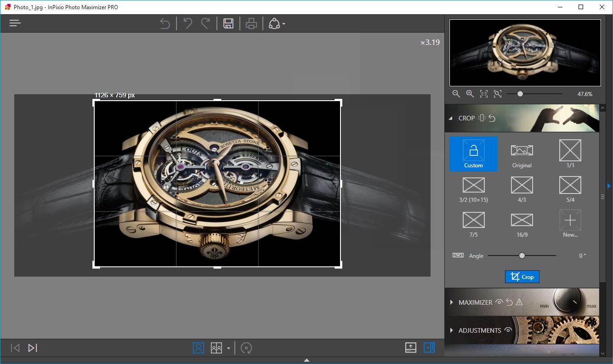The width and height of the screenshot is (613, 364).
Task: Click the ×3.19 magnification label
Action: [430, 42]
